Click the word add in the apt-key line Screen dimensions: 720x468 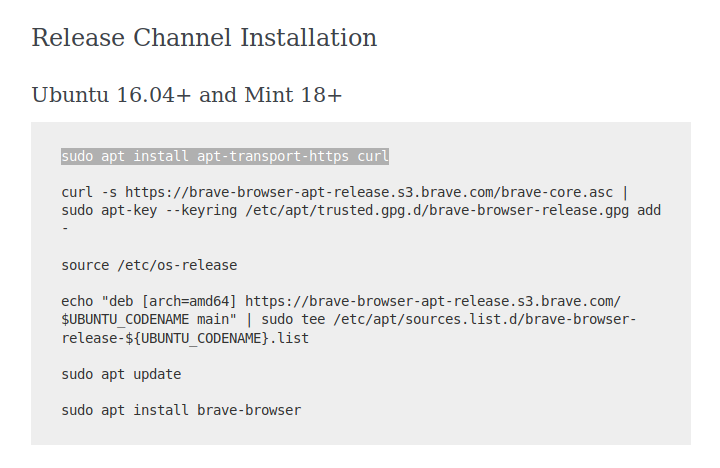[x=649, y=210]
